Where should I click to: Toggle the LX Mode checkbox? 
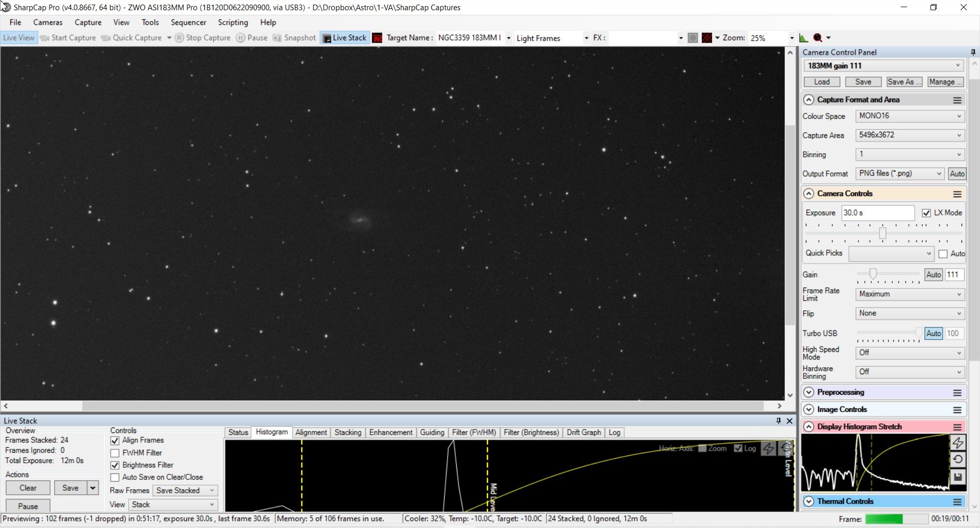point(926,213)
